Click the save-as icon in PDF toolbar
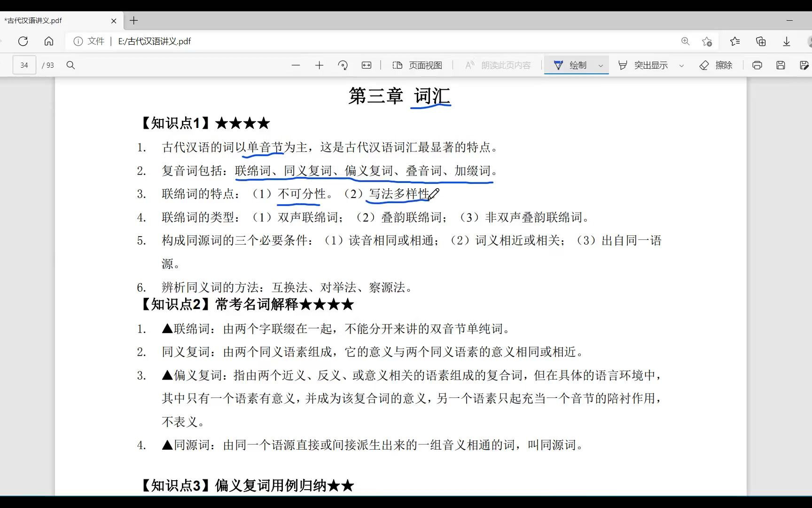 [804, 65]
